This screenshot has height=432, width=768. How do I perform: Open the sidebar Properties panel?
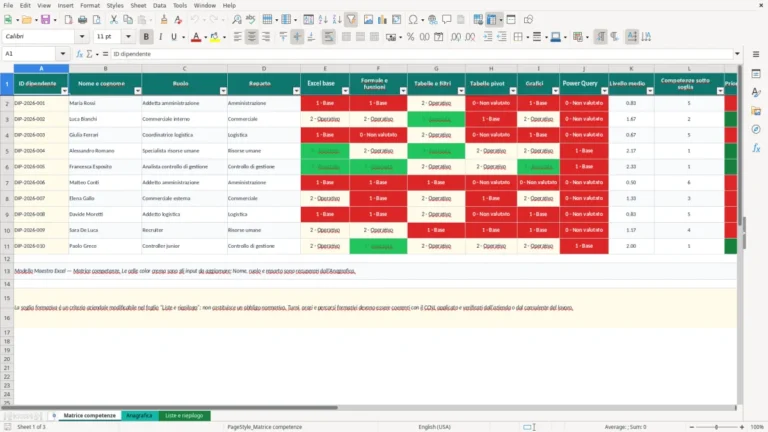click(x=756, y=73)
